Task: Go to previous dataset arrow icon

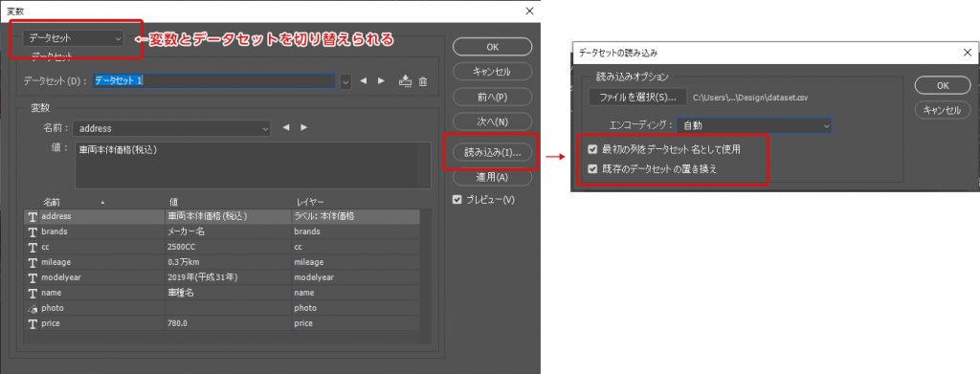Action: [364, 81]
